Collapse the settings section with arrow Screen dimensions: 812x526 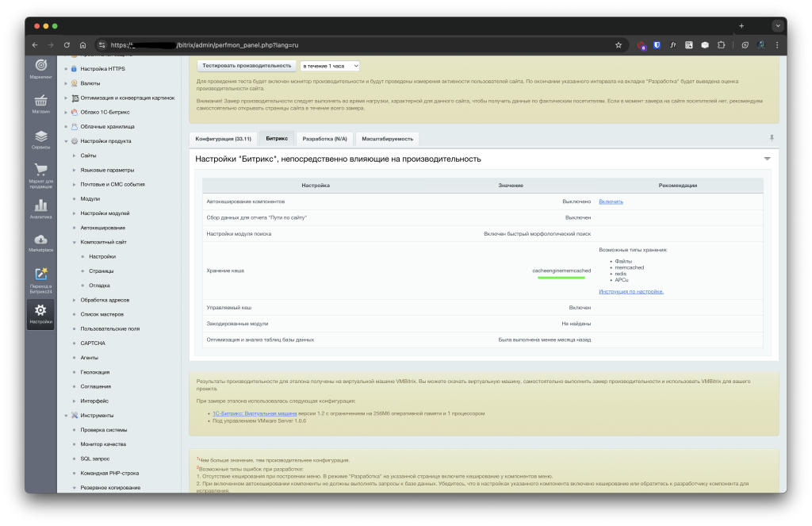click(767, 159)
